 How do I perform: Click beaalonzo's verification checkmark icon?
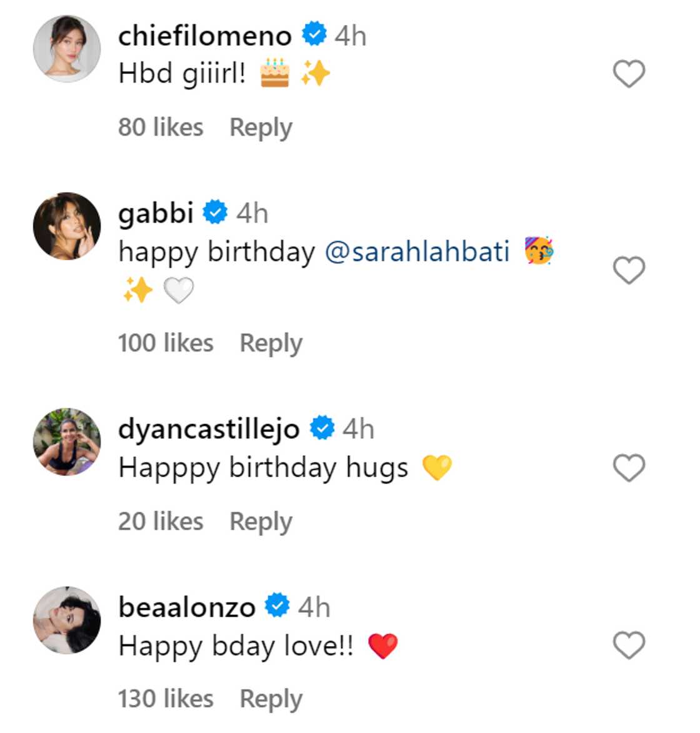coord(277,605)
